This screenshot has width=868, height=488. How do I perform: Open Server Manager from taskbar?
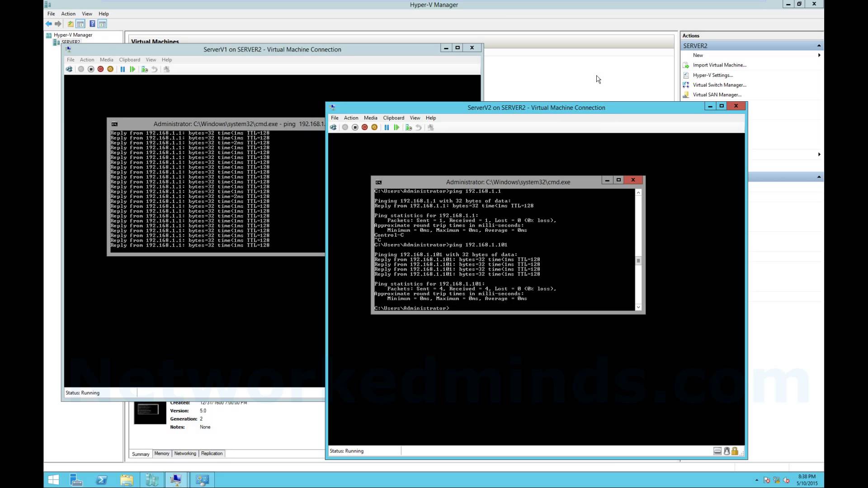[x=76, y=480]
